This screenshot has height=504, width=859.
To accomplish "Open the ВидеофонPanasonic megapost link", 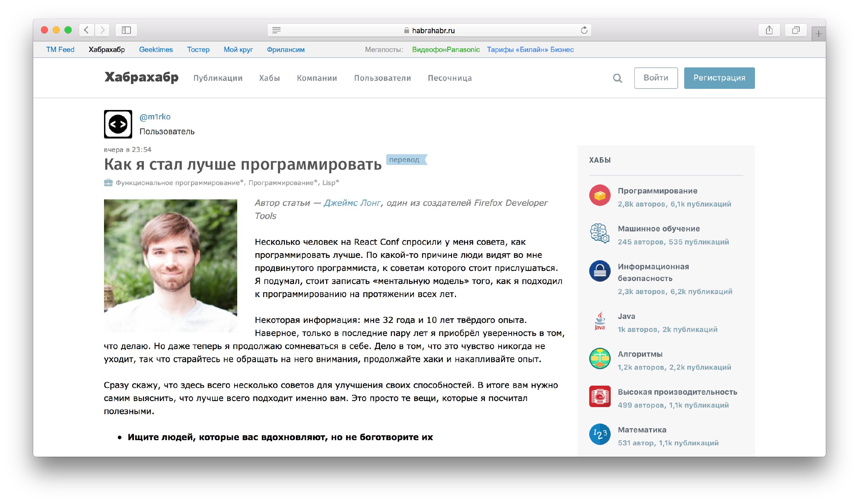I will [x=446, y=49].
